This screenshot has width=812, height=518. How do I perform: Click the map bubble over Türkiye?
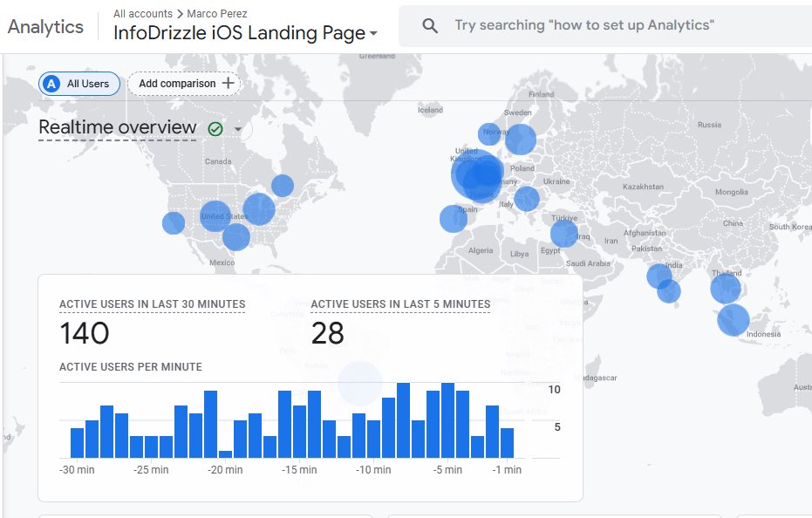click(x=564, y=234)
